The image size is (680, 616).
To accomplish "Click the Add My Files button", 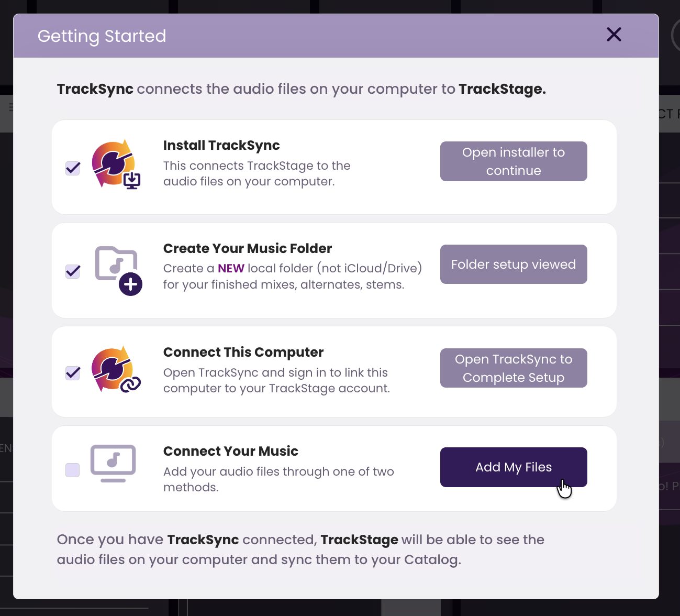I will click(x=514, y=467).
